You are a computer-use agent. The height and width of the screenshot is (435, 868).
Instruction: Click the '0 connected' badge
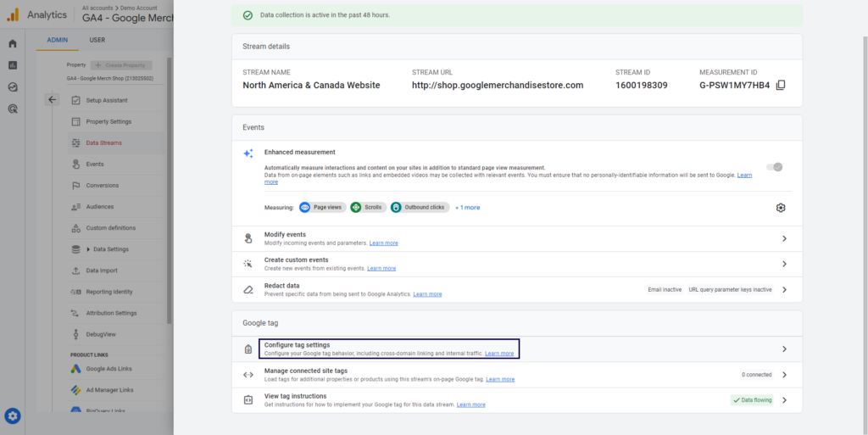coord(757,375)
